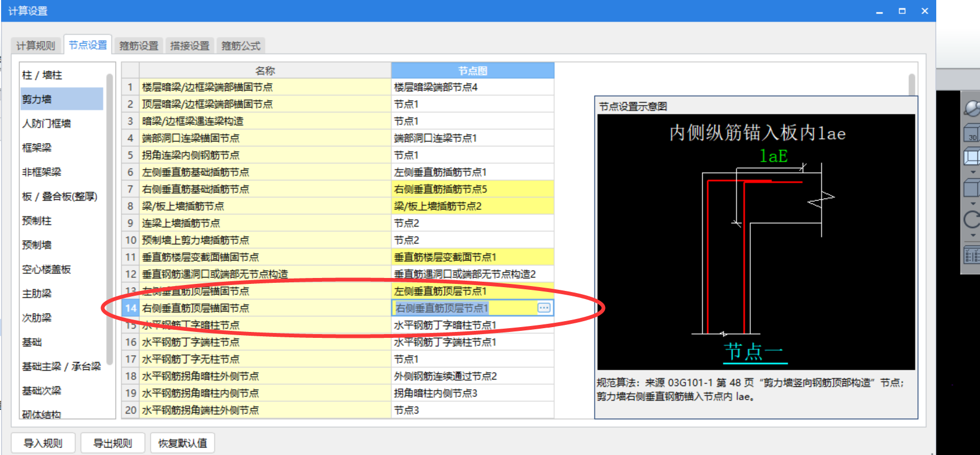This screenshot has height=455, width=980.
Task: Select row 2 顶层暗梁/边框梁端部锚固节点
Action: tap(265, 104)
